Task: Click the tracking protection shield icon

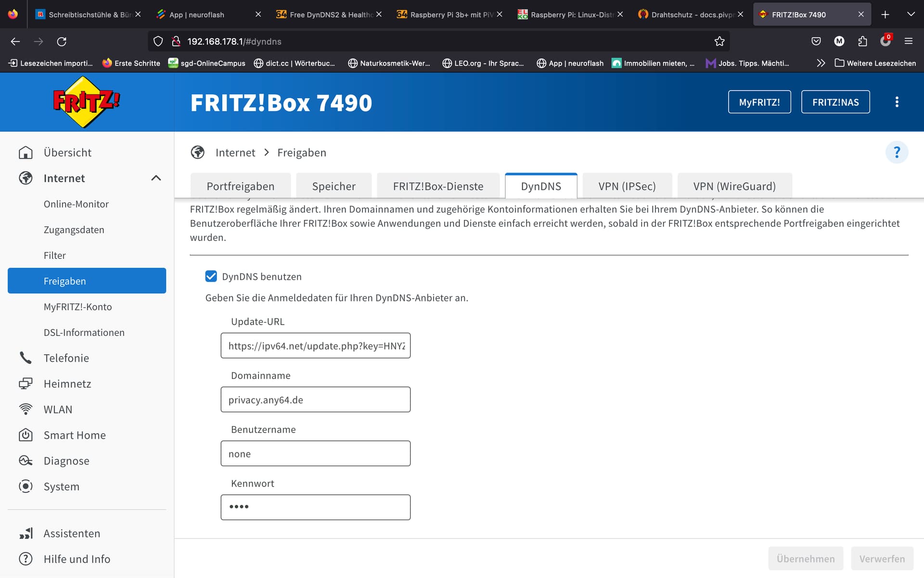Action: (158, 41)
